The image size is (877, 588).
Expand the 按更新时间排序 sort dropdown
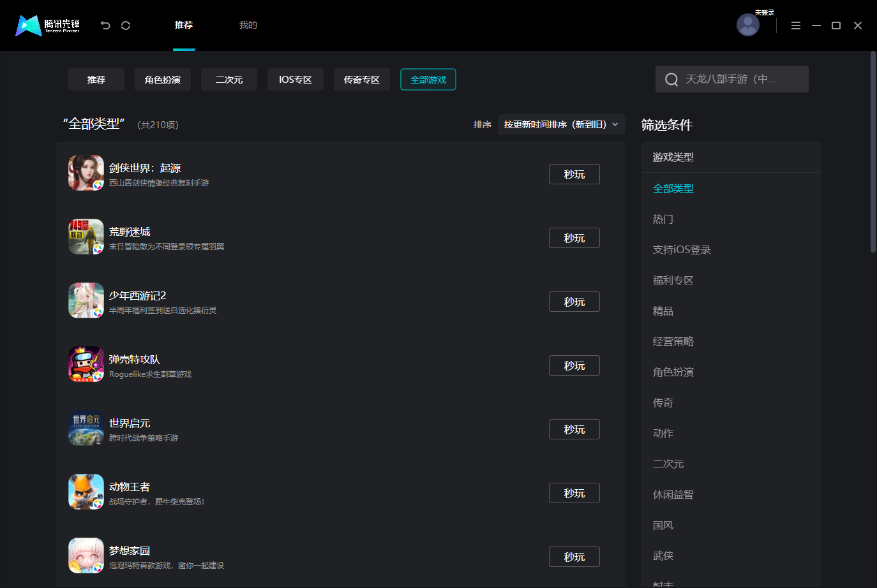(x=561, y=124)
